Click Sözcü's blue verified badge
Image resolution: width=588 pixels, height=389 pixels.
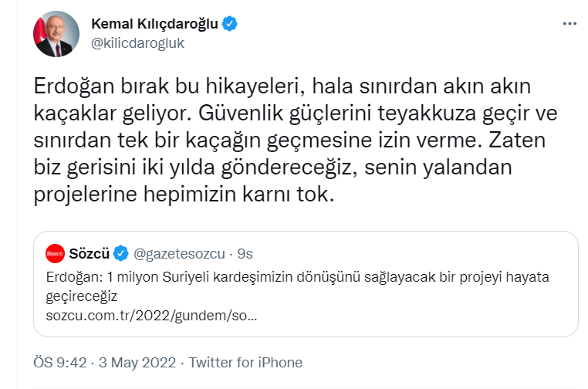pos(121,252)
